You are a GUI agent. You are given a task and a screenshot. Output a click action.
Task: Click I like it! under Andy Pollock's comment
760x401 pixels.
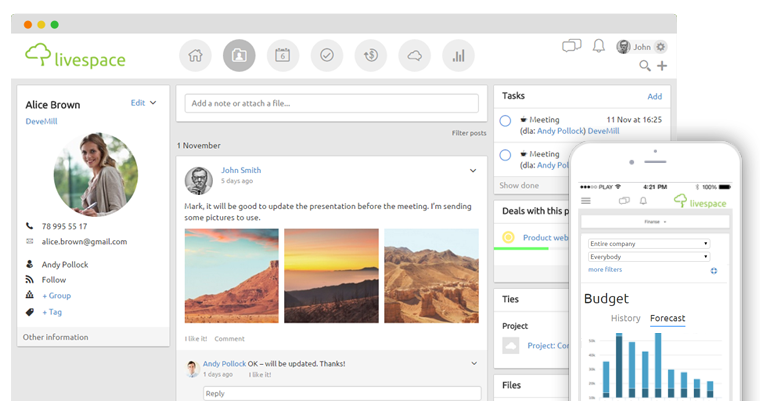pyautogui.click(x=260, y=375)
